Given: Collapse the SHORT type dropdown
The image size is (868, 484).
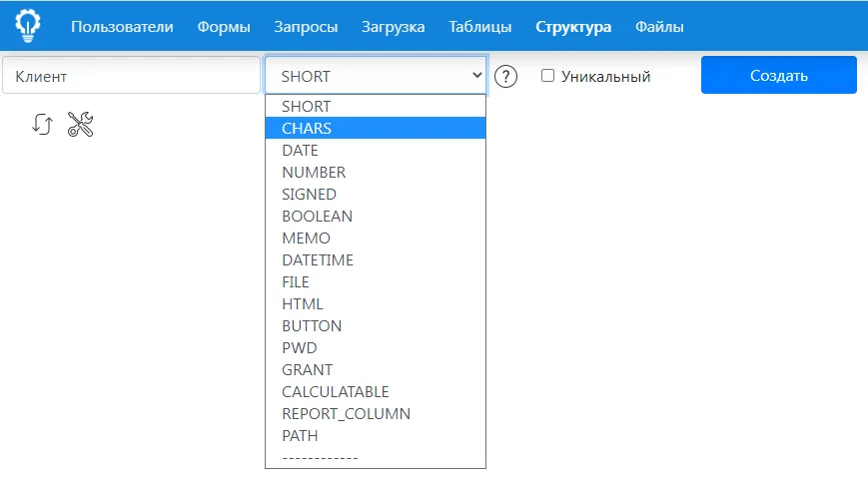Looking at the screenshot, I should click(x=376, y=75).
